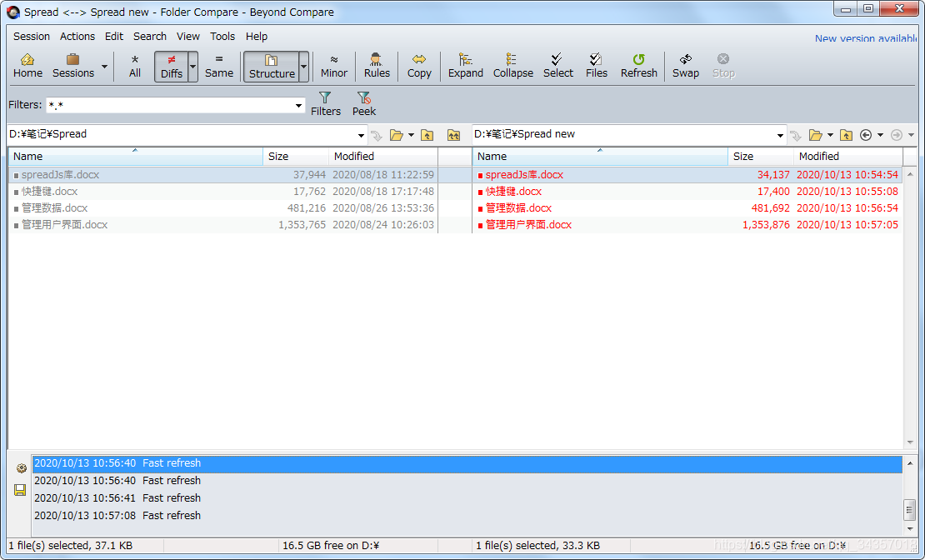Open the Edit menu
Image resolution: width=925 pixels, height=560 pixels.
tap(114, 37)
